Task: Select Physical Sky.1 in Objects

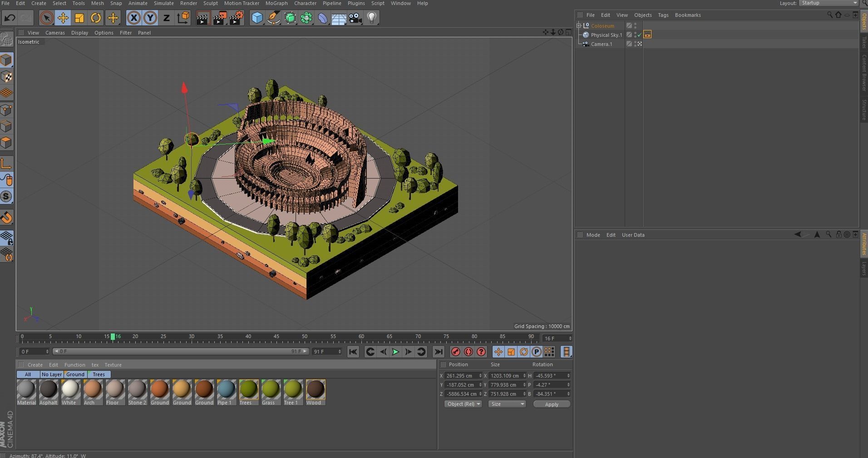Action: tap(606, 35)
